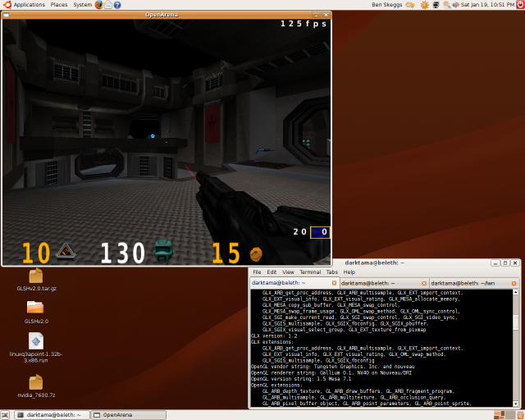Open the Terminal menu in terminal window
Image resolution: width=525 pixels, height=420 pixels.
click(310, 272)
